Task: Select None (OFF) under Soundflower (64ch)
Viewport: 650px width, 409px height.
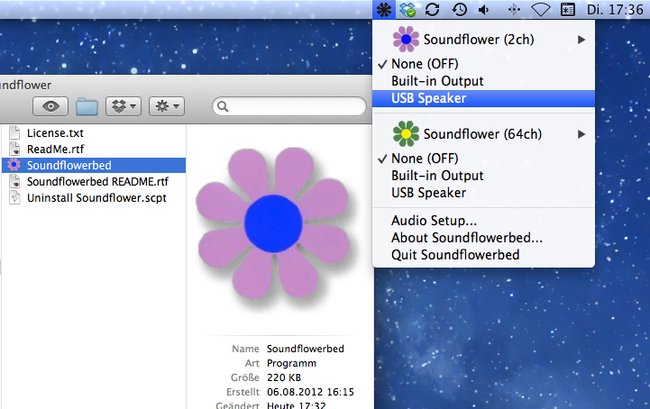Action: (483, 158)
